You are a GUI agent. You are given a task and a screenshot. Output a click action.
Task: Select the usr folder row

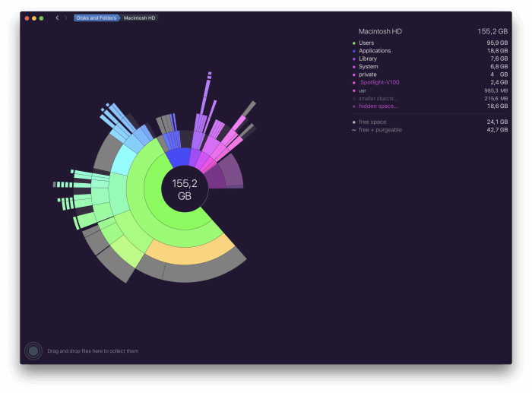[430, 90]
